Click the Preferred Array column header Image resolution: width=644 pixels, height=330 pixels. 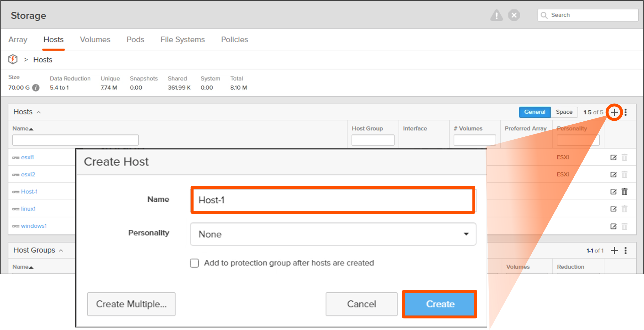point(526,129)
